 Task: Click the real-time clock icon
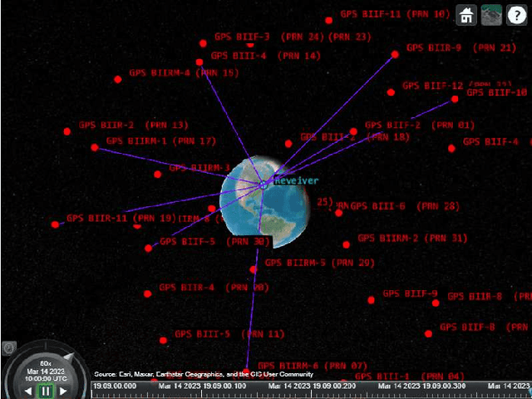pyautogui.click(x=9, y=347)
